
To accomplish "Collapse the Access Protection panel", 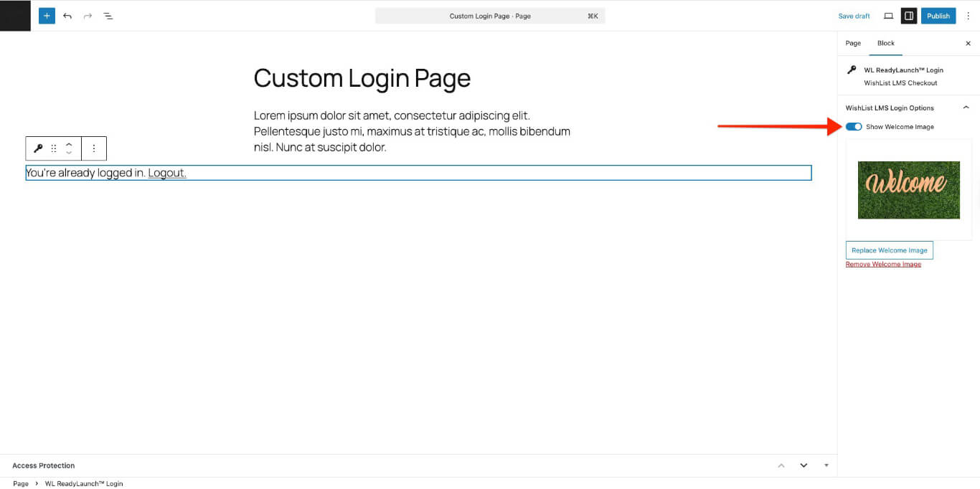I will coord(781,465).
